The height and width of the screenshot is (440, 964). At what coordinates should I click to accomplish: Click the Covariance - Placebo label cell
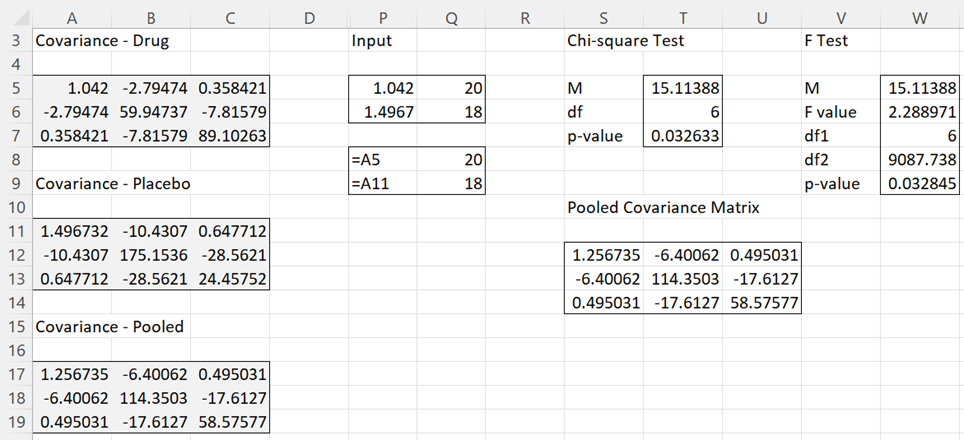[x=72, y=184]
